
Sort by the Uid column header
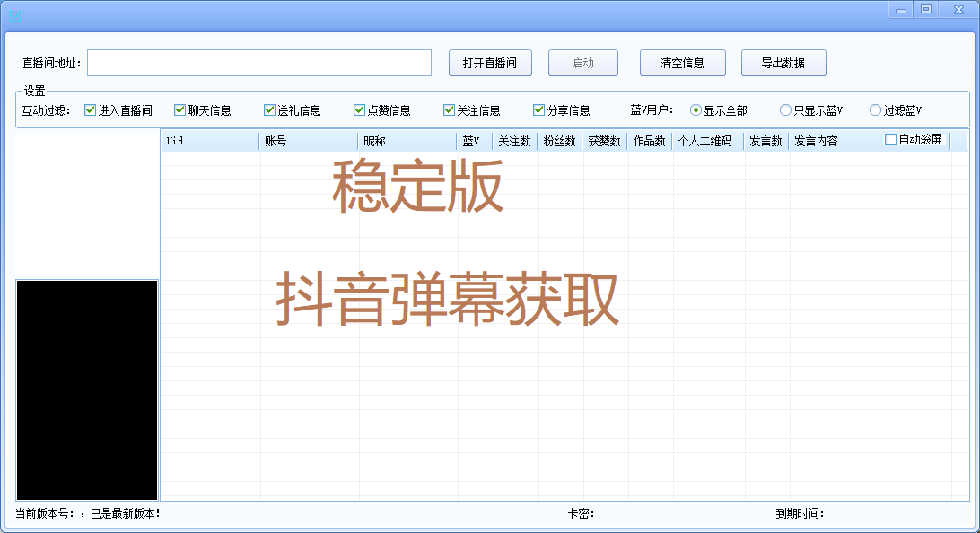pyautogui.click(x=210, y=141)
